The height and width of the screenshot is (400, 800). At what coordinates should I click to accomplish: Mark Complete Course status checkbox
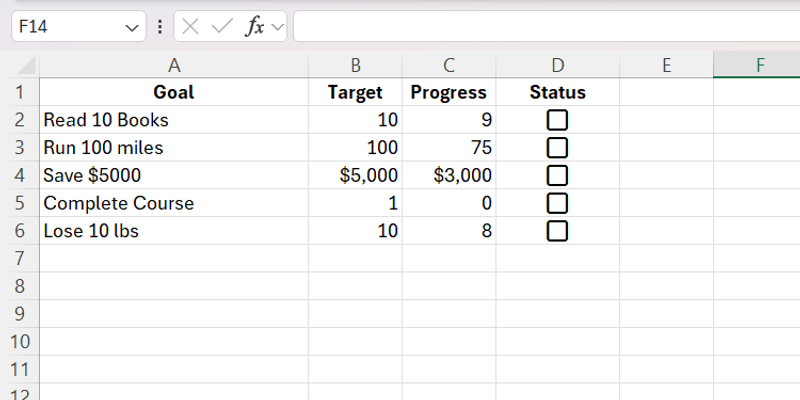click(557, 204)
